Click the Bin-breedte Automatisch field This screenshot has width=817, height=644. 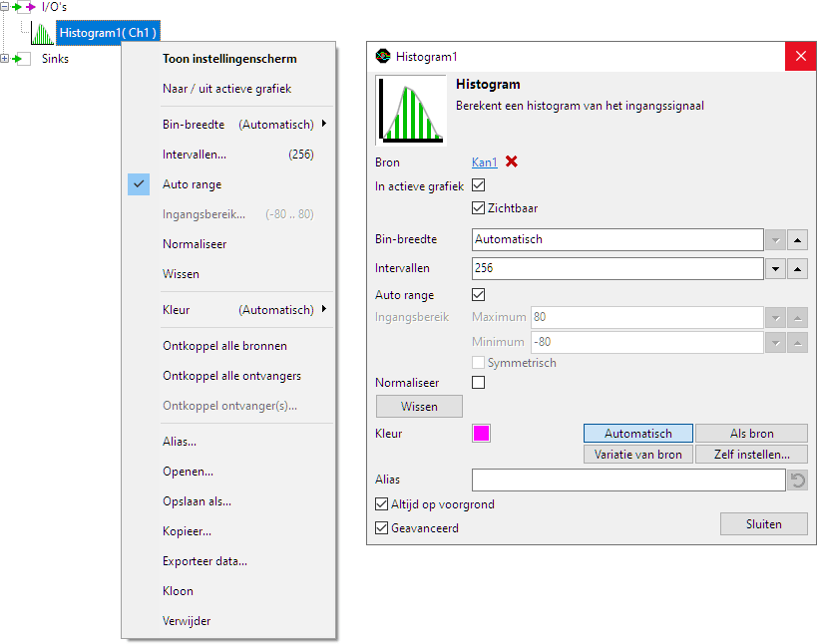617,240
